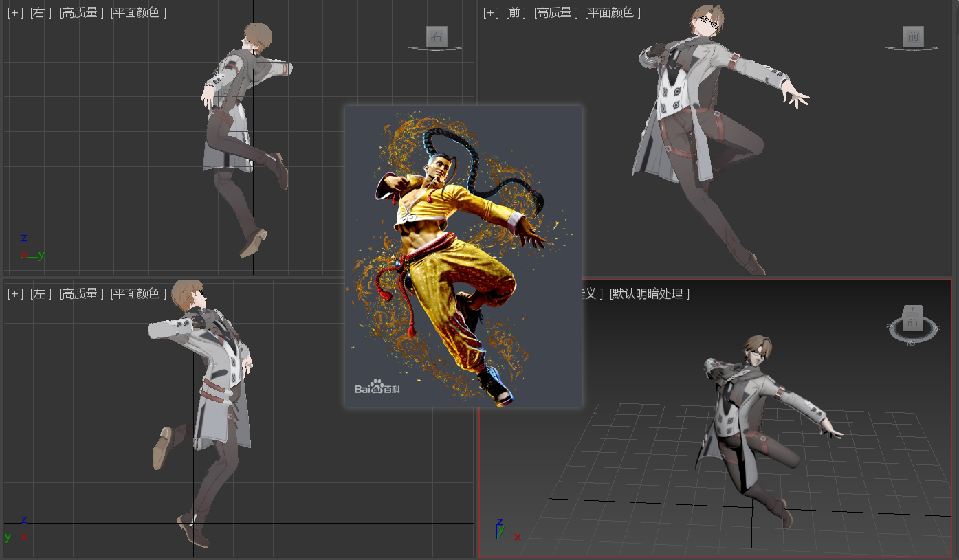Open the [前] view label menu

click(516, 12)
